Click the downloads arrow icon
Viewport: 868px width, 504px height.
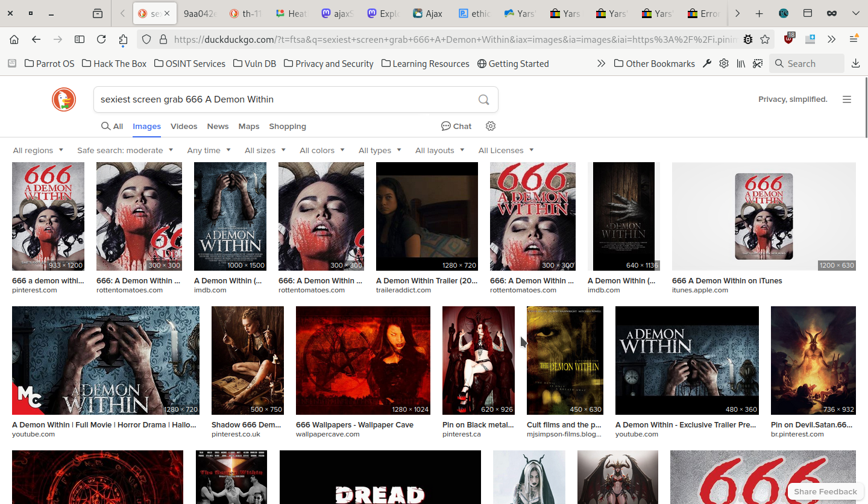855,63
